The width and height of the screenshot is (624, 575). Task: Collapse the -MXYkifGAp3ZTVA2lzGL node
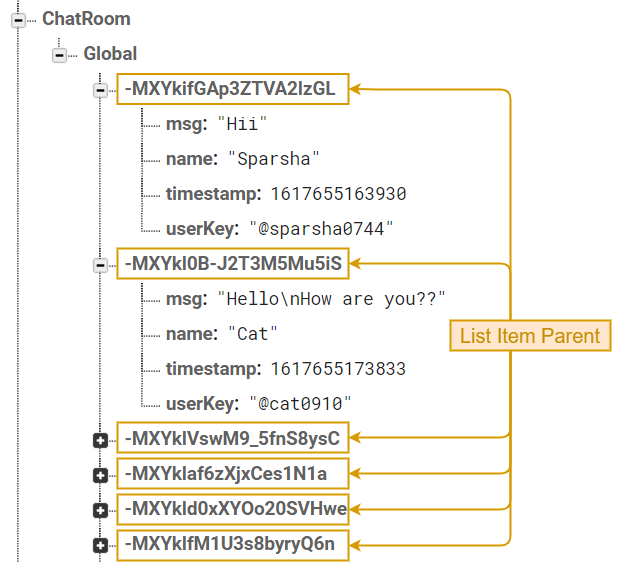pos(100,89)
